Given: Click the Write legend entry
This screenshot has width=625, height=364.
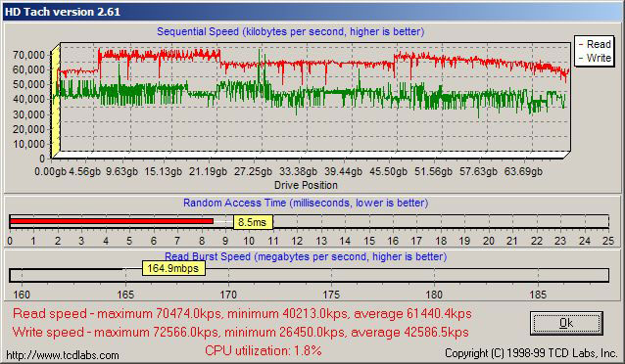Looking at the screenshot, I should [x=595, y=58].
